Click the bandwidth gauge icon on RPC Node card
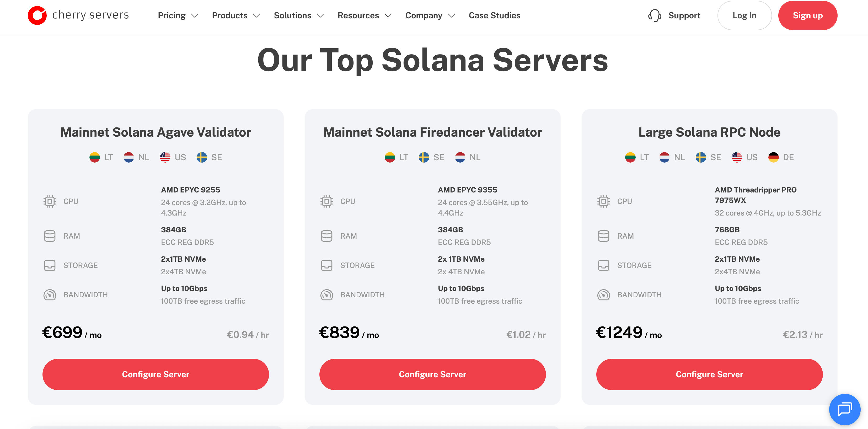Image resolution: width=868 pixels, height=429 pixels. (603, 295)
